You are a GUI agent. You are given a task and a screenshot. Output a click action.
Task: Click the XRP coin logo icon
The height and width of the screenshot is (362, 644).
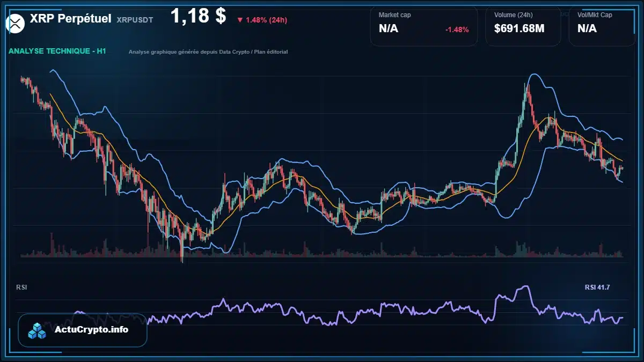tap(15, 23)
